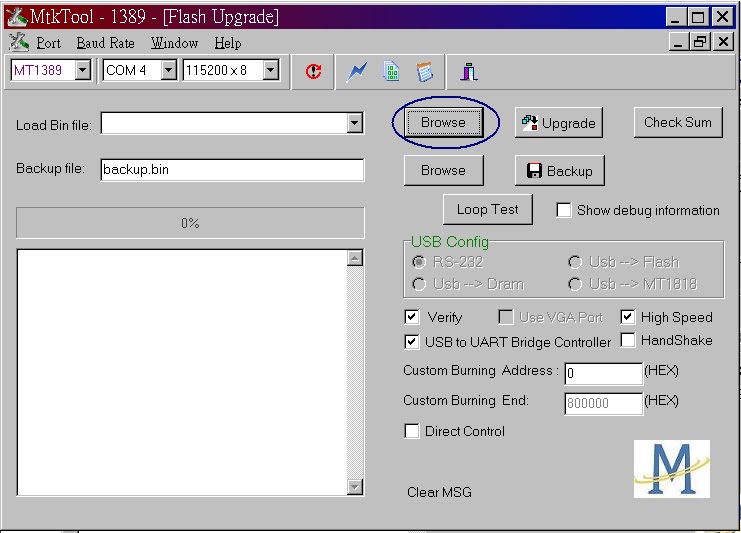Click the purple building toolbar icon
The height and width of the screenshot is (533, 741).
[x=469, y=72]
